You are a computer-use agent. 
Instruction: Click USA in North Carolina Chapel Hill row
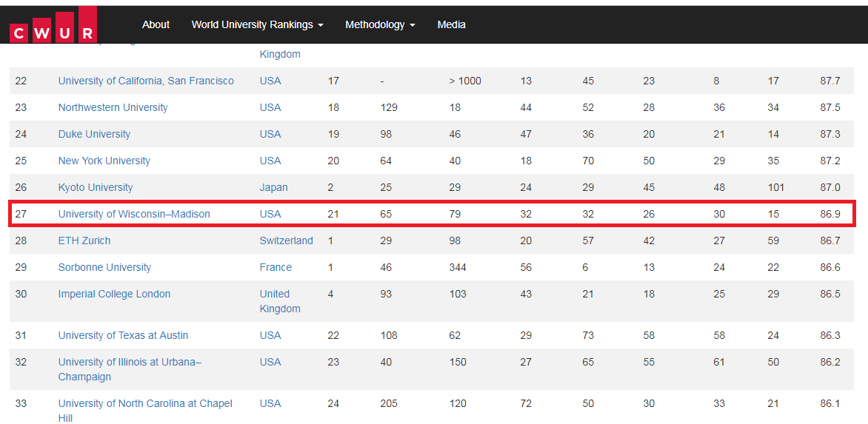270,403
